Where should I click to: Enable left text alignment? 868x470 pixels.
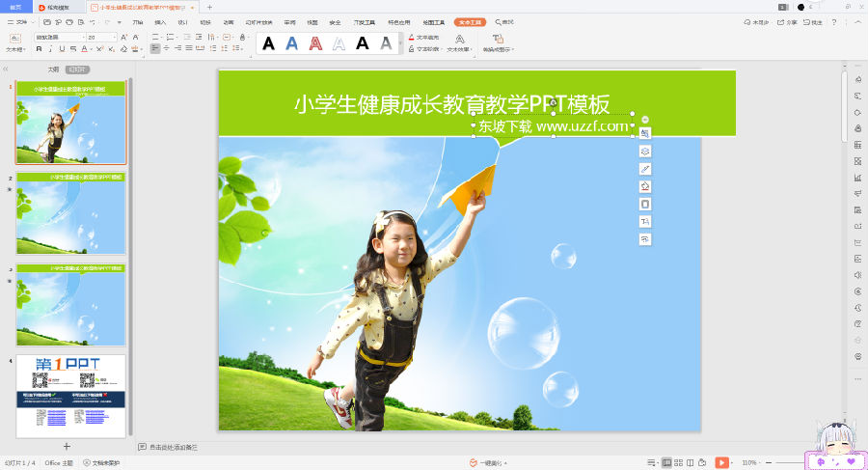[155, 49]
